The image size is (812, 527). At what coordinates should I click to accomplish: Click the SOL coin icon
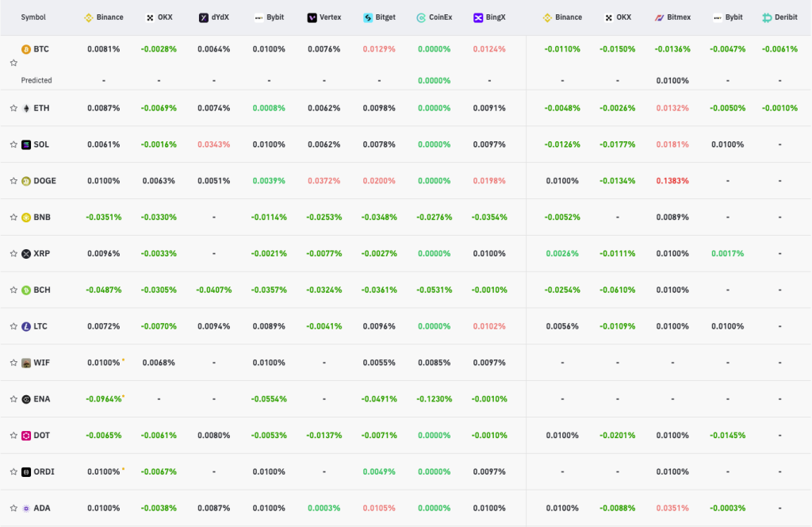(26, 144)
